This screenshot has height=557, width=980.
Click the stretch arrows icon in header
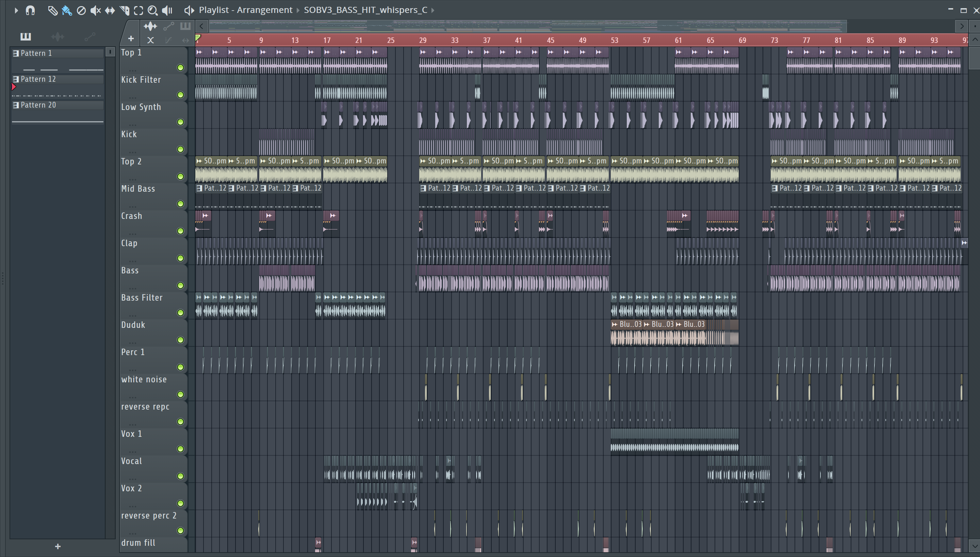(185, 40)
